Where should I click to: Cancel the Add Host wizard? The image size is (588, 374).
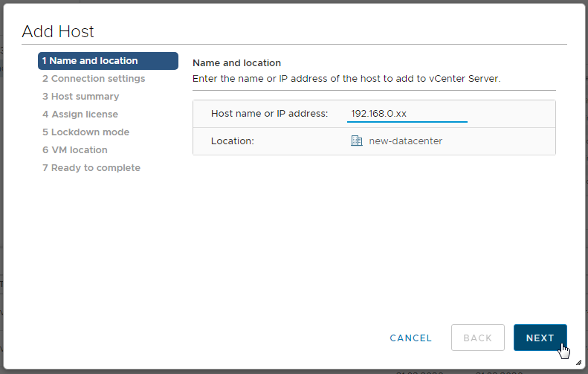point(410,338)
